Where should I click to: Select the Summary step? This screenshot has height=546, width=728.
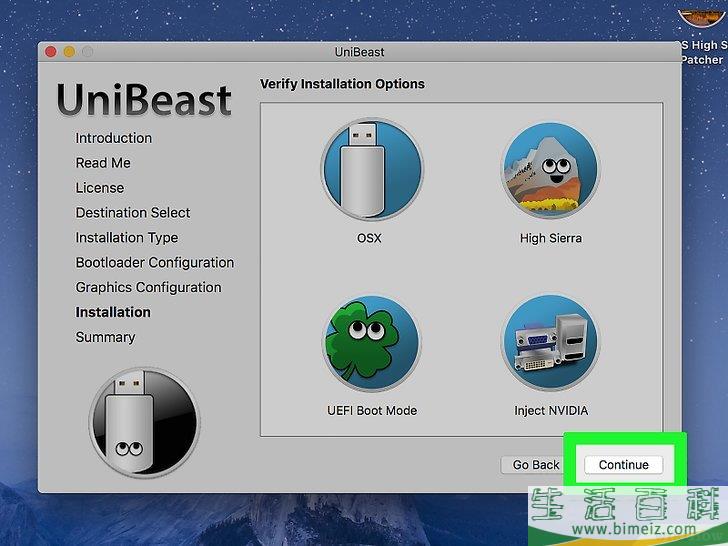tap(105, 337)
